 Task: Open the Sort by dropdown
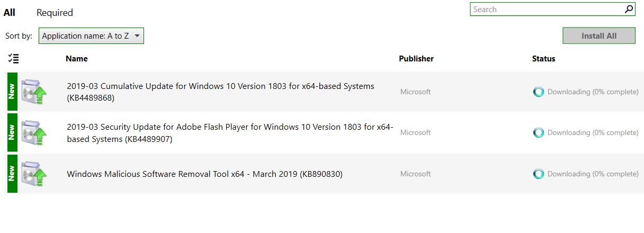tap(91, 36)
